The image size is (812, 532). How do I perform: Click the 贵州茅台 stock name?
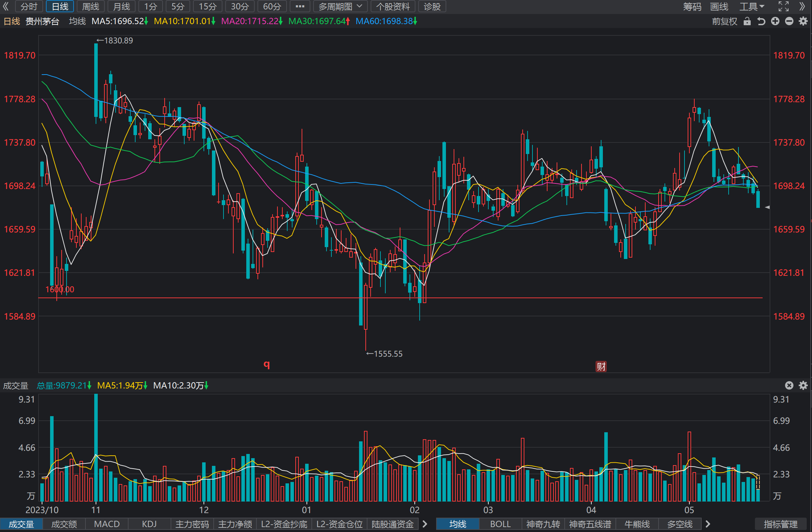[x=42, y=21]
